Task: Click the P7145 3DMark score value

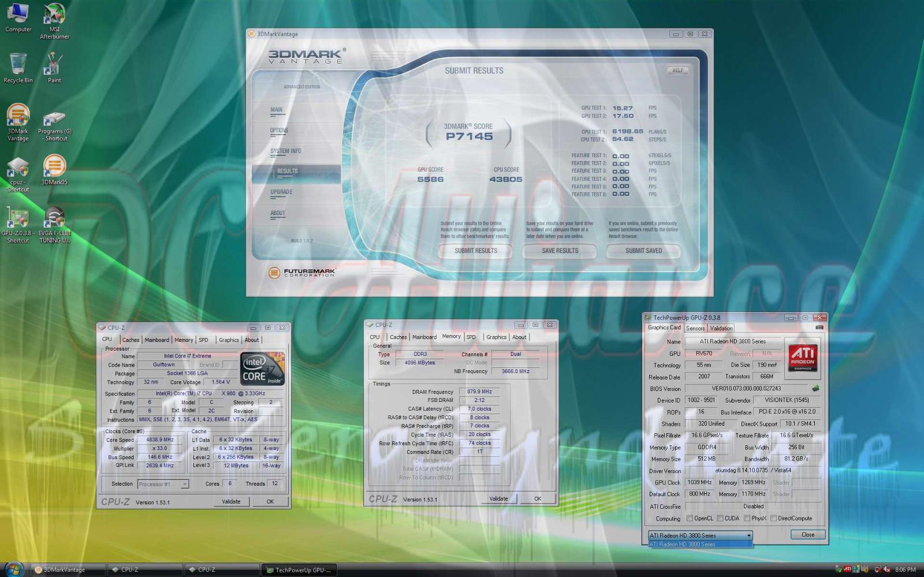Action: [x=469, y=136]
